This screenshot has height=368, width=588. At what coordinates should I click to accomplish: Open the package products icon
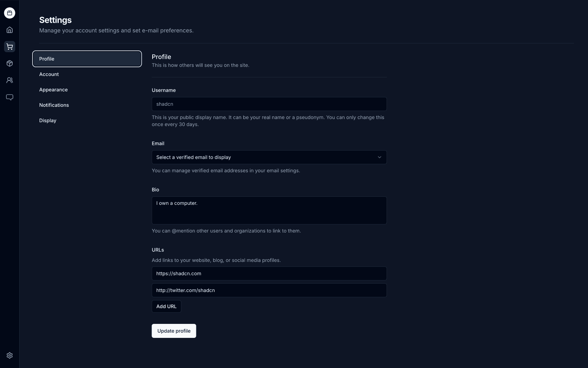coord(9,63)
